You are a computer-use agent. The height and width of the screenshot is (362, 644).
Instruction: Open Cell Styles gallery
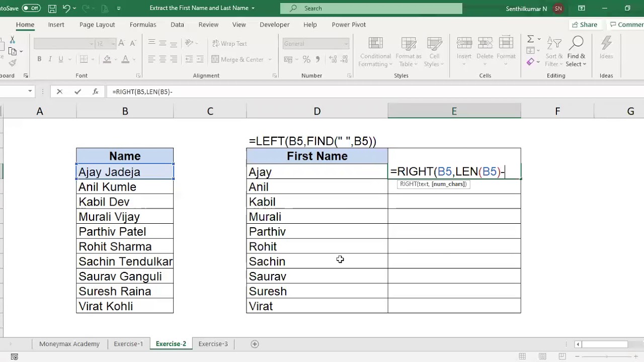click(434, 51)
